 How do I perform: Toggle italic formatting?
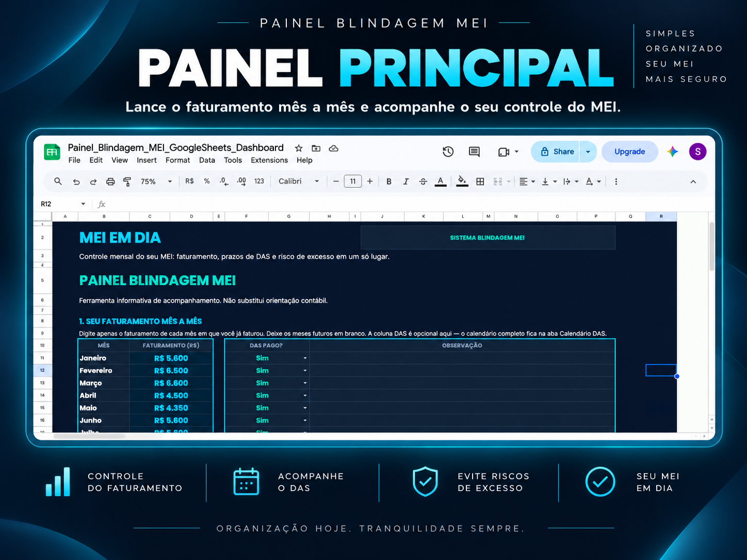[406, 182]
